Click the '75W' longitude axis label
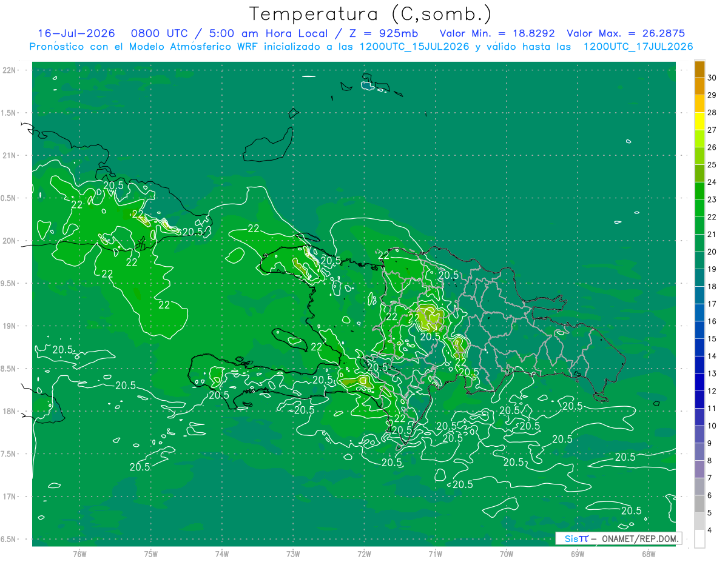The image size is (728, 562). tap(151, 554)
